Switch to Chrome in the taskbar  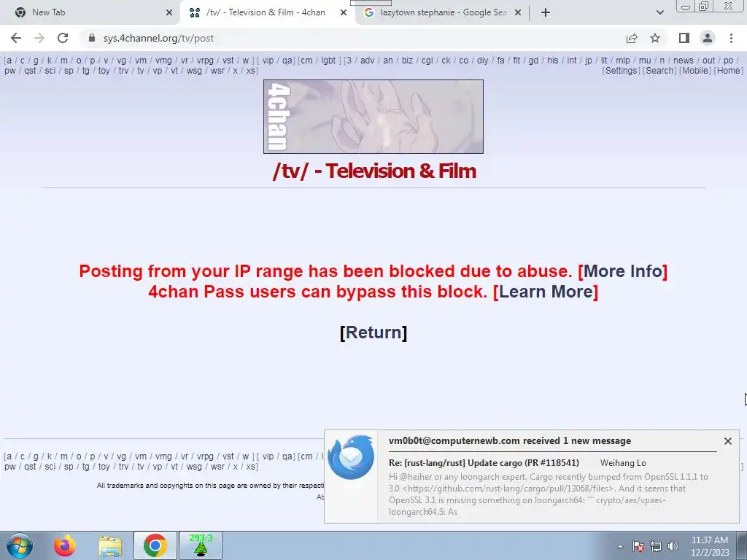(155, 545)
